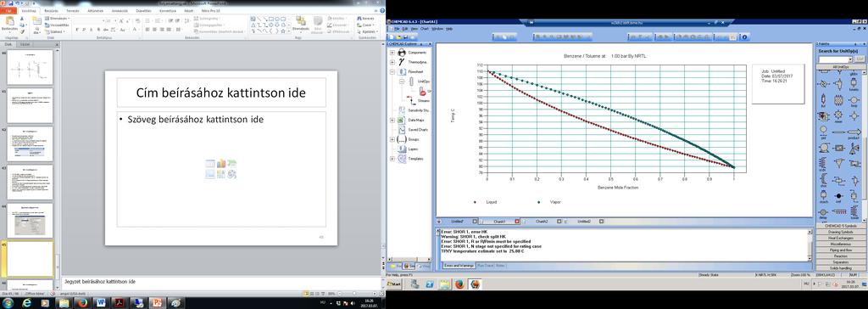
Task: Click the Groups icon in Explorer tree
Action: pos(401,139)
